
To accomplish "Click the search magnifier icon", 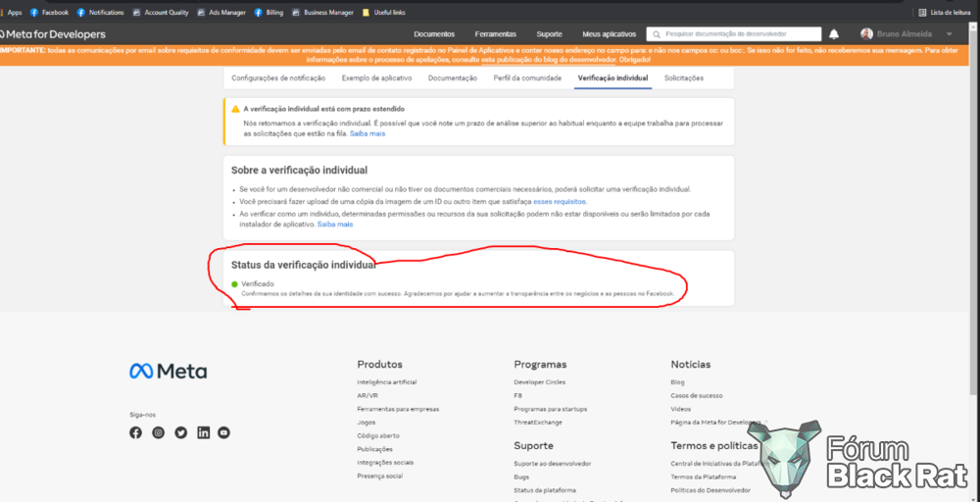I will (656, 34).
